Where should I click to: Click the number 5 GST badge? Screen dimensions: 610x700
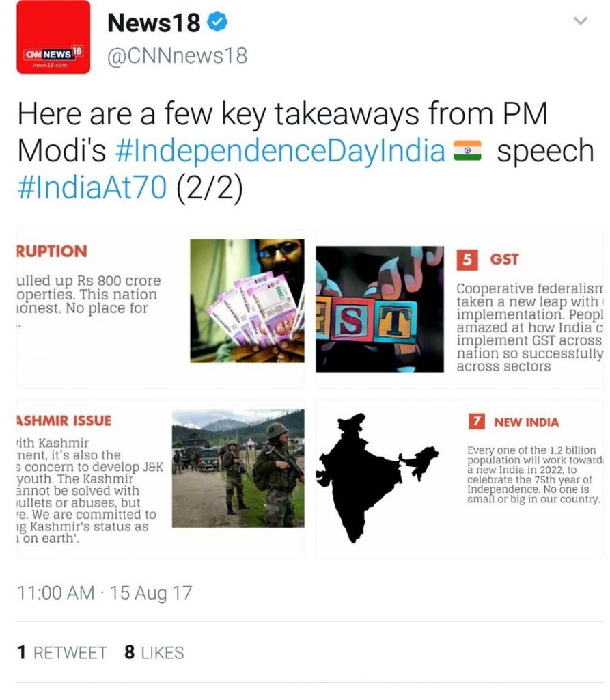[467, 260]
